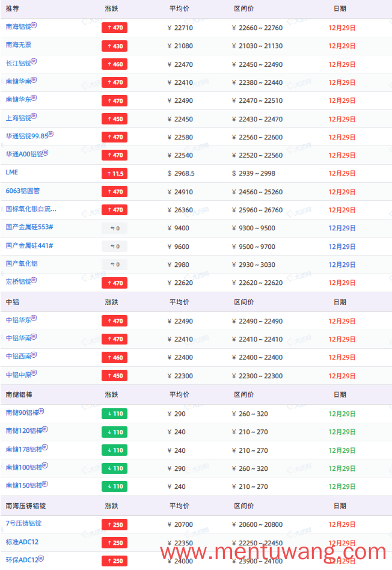Click the registered mark icon after 宏桥铝锭

pos(34,280)
